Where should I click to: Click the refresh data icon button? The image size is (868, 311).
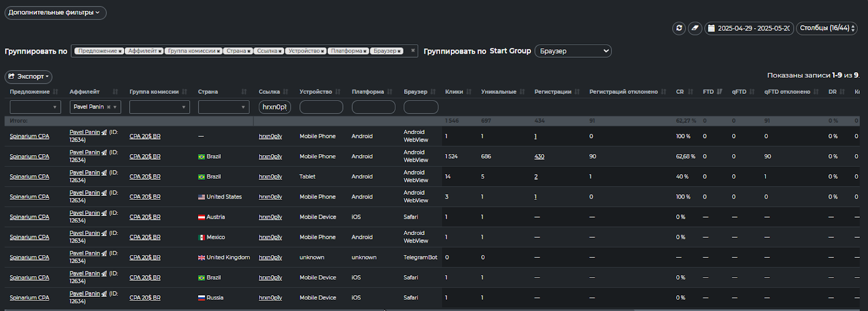679,28
